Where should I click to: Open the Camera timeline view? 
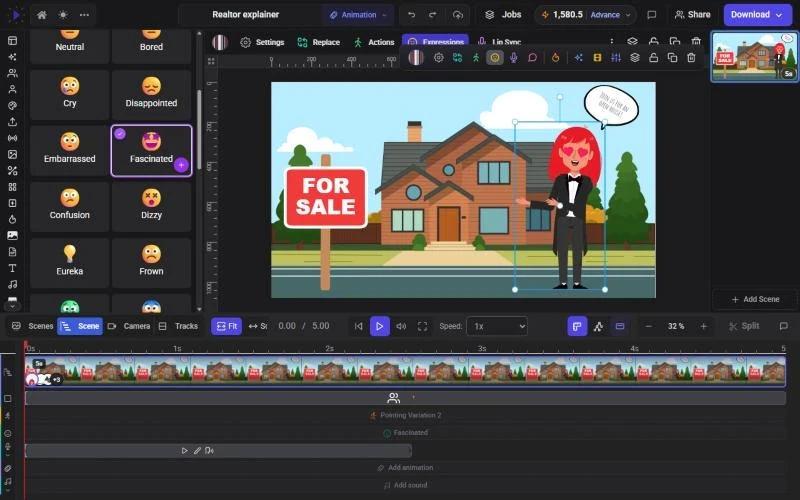(x=129, y=326)
